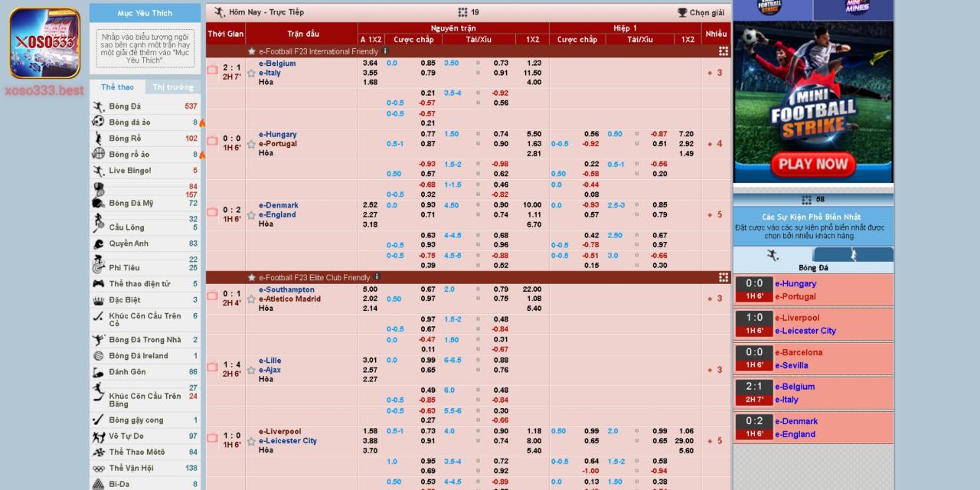Open the Chọn giải league selector
Image resolution: width=980 pixels, height=490 pixels.
click(x=701, y=12)
